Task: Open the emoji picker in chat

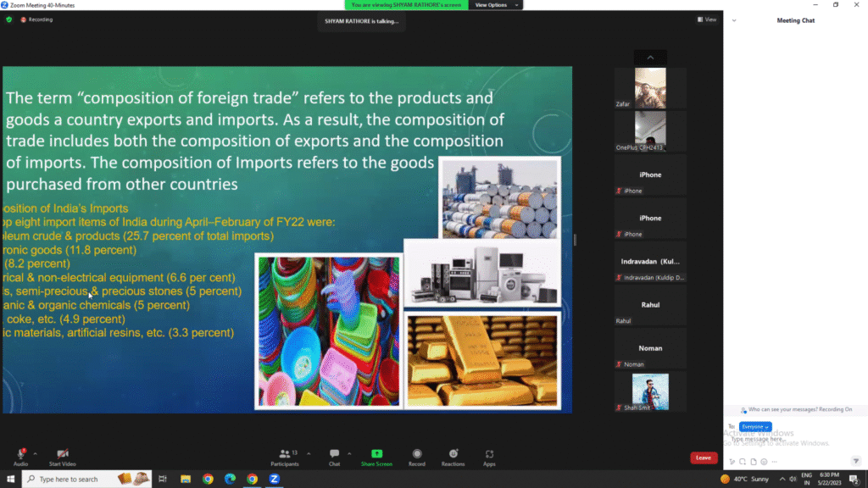Action: [764, 462]
